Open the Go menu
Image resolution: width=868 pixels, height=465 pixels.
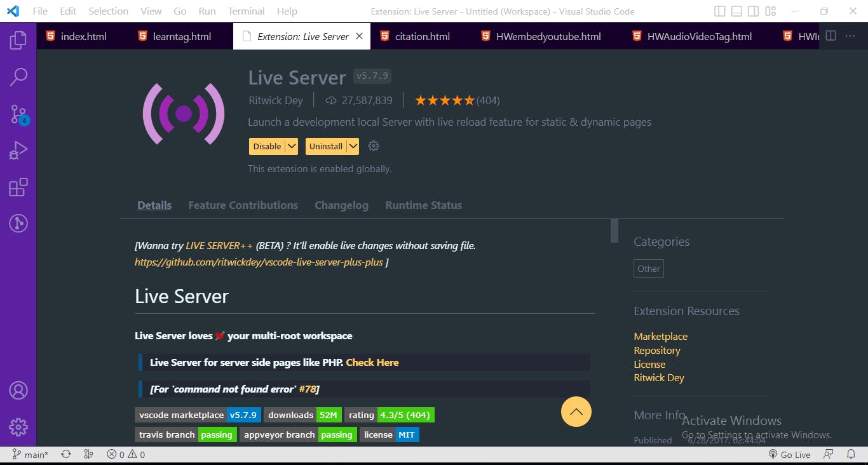pos(180,11)
